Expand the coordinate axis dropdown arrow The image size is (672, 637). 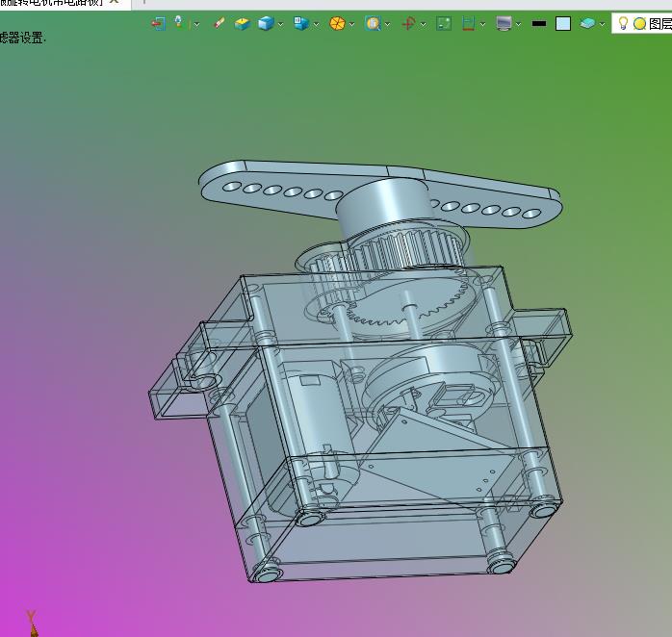423,24
